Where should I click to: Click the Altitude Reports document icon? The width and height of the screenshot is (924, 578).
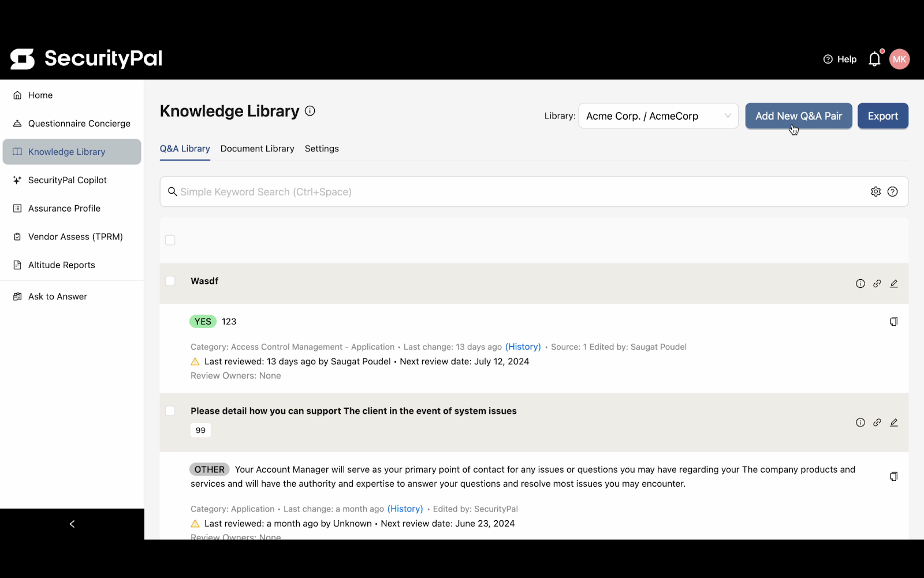17,265
